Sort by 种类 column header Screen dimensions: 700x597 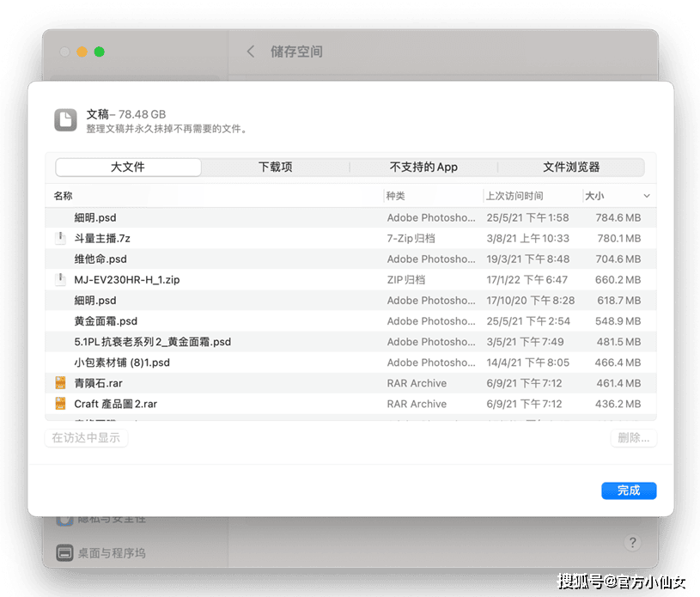(x=396, y=196)
